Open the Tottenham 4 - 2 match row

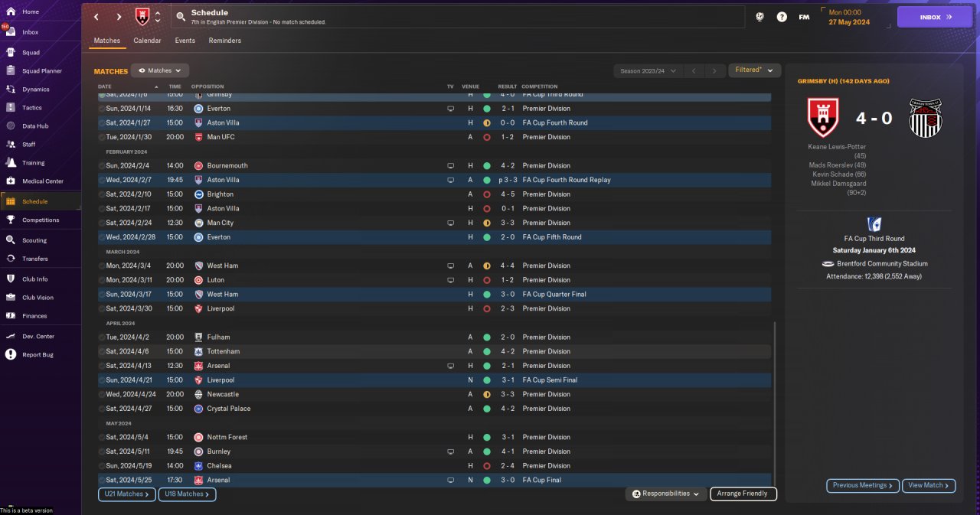pyautogui.click(x=434, y=352)
